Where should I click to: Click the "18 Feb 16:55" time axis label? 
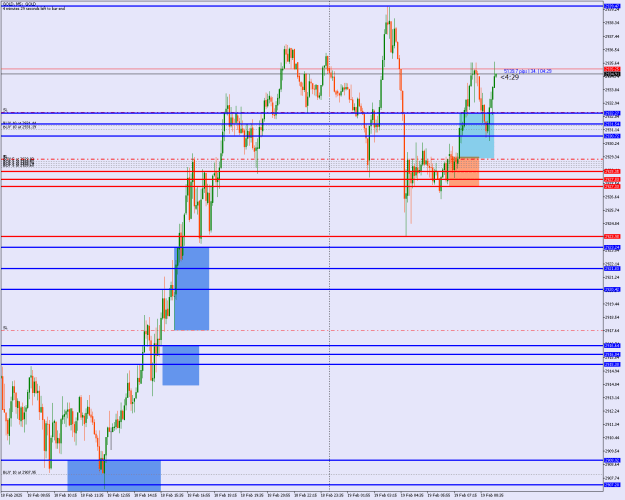[x=199, y=496]
